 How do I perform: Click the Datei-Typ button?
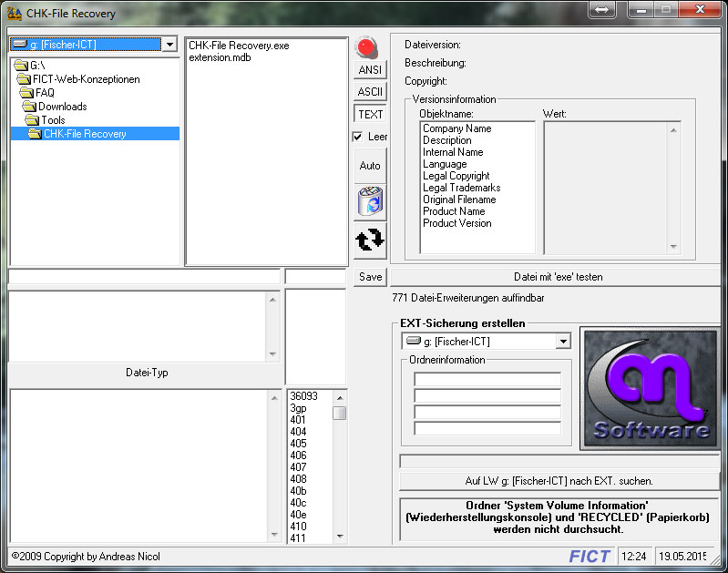[147, 373]
